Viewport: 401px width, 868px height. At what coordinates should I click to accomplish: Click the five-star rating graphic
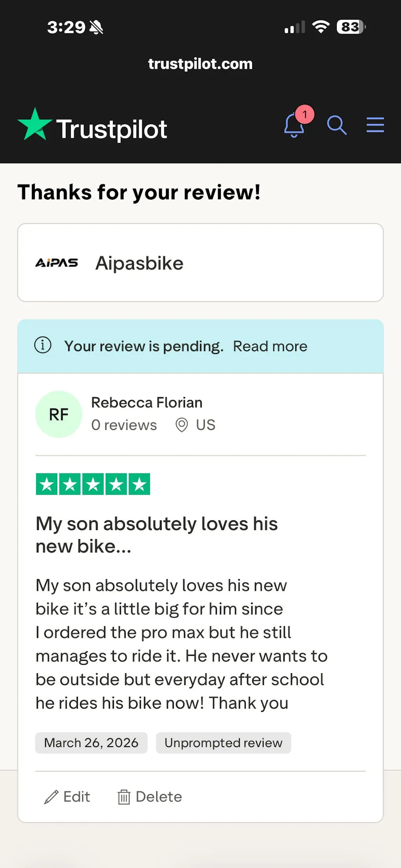tap(93, 484)
